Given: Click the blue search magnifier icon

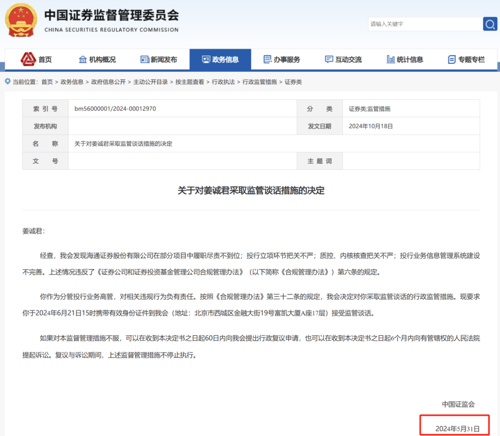Looking at the screenshot, I should 490,24.
